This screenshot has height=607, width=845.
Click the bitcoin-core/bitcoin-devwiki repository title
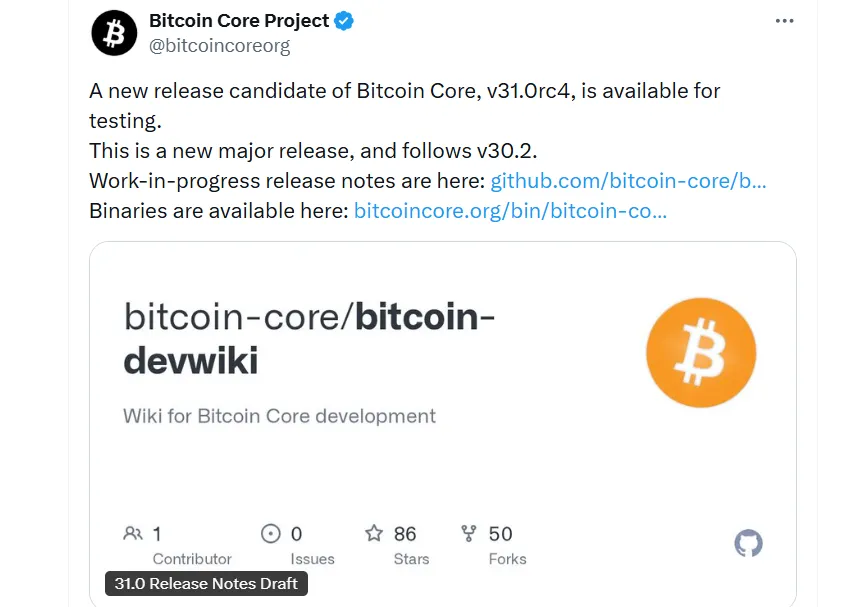click(310, 338)
